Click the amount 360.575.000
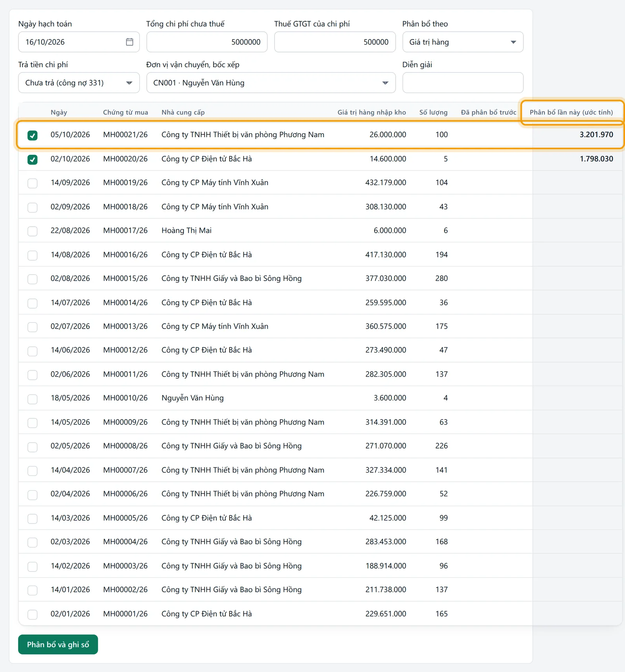The width and height of the screenshot is (625, 672). tap(386, 326)
